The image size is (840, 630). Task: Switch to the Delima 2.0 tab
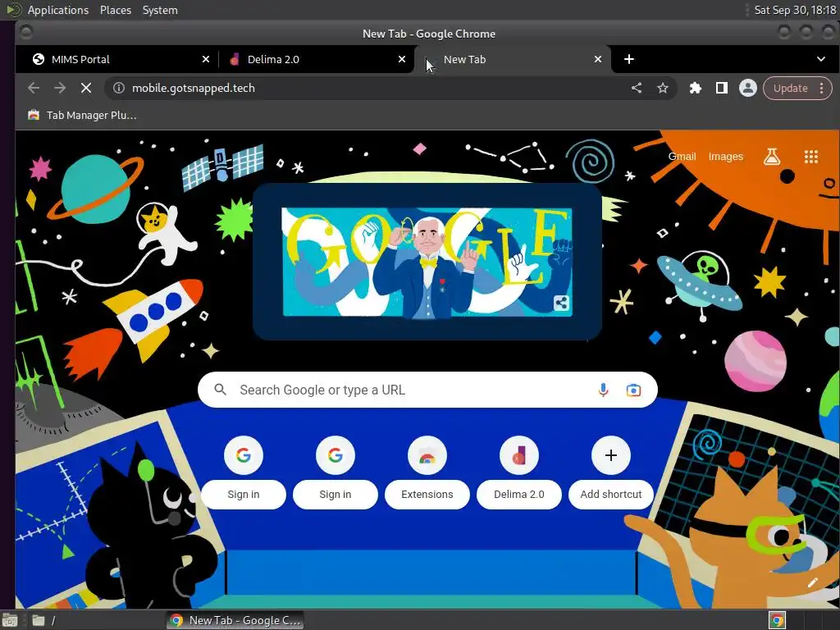click(316, 59)
